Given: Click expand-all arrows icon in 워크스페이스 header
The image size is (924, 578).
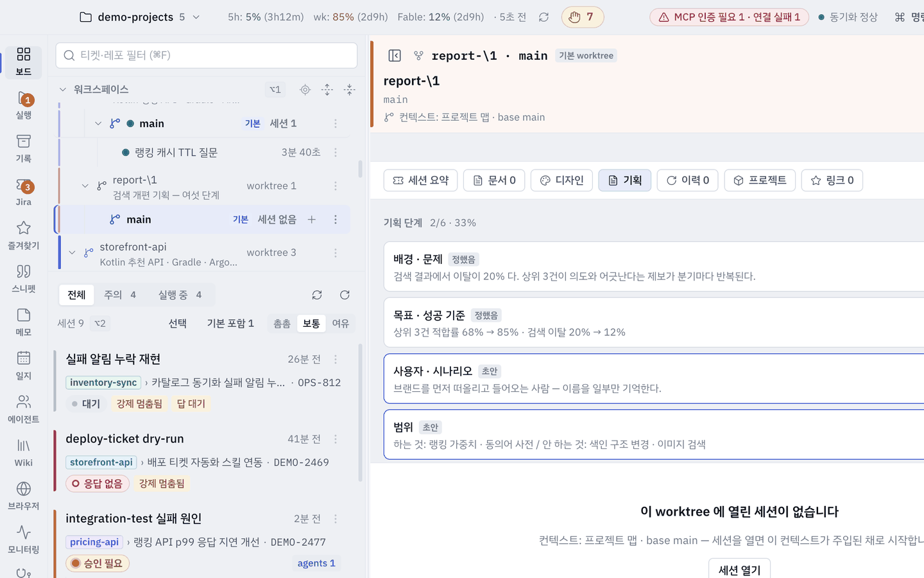Looking at the screenshot, I should [327, 90].
